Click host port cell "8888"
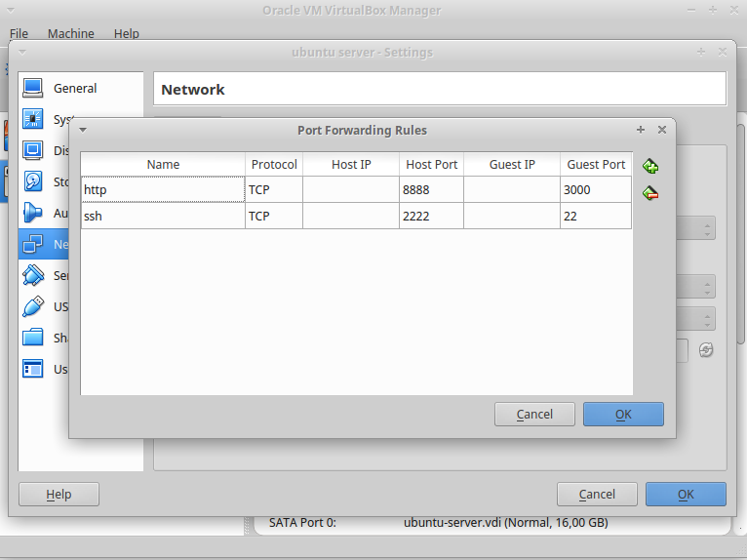Screen dimensions: 747x560 pyautogui.click(x=432, y=189)
